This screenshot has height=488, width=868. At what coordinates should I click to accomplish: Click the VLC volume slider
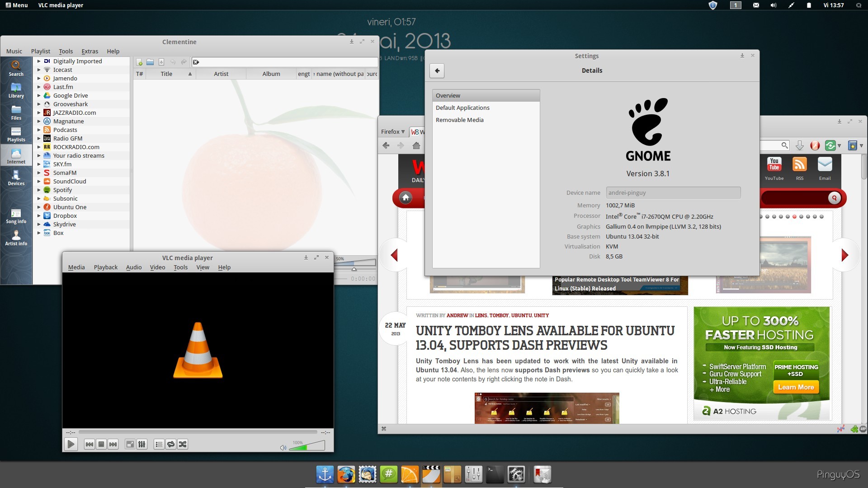point(307,446)
